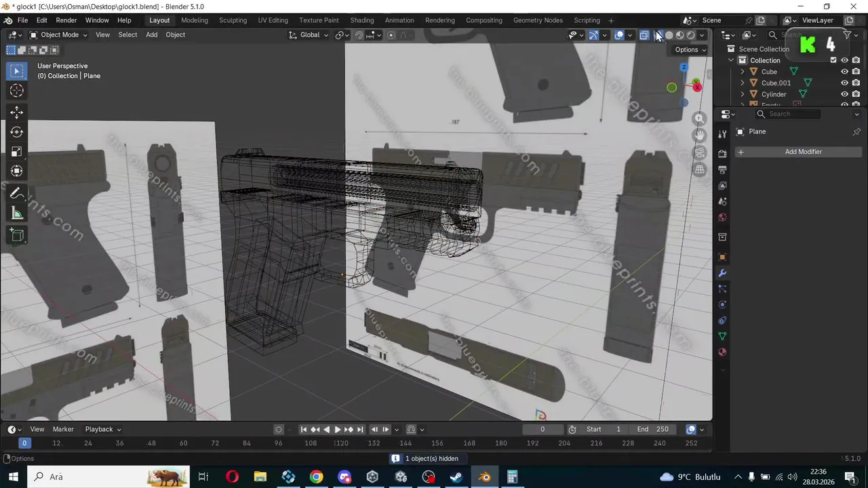Click the current frame field showing 0
The height and width of the screenshot is (488, 868).
pyautogui.click(x=542, y=430)
